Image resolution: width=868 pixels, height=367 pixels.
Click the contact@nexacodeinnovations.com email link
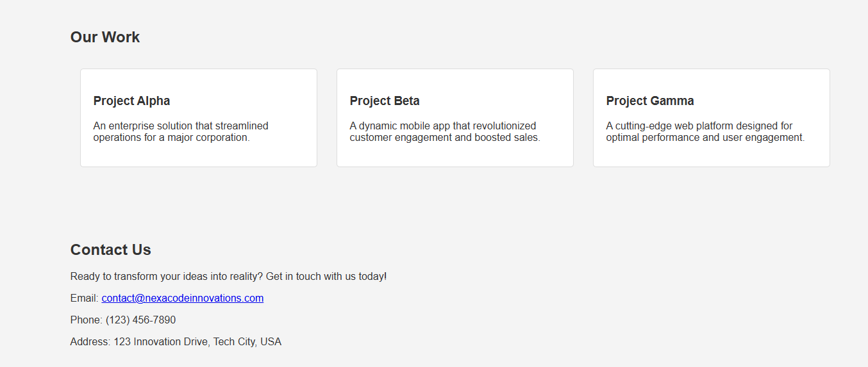182,298
